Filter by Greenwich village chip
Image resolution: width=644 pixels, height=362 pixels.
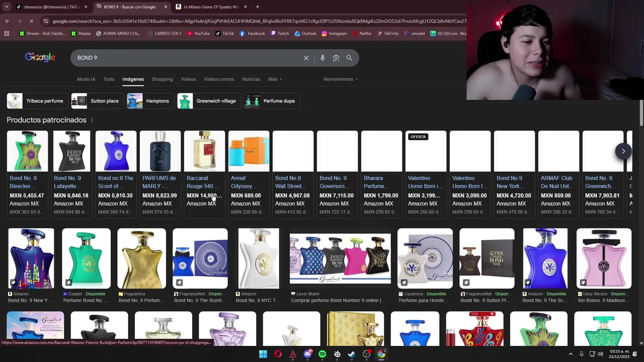pos(209,101)
